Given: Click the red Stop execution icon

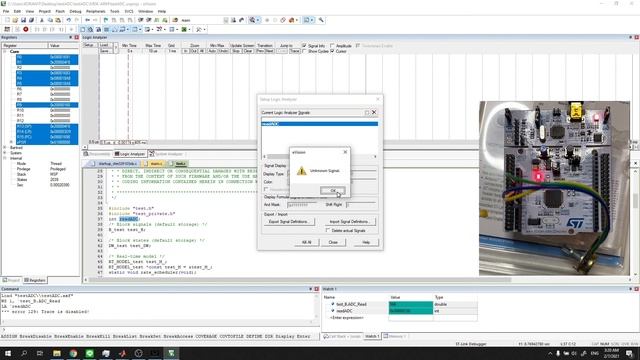Looking at the screenshot, I should point(26,29).
